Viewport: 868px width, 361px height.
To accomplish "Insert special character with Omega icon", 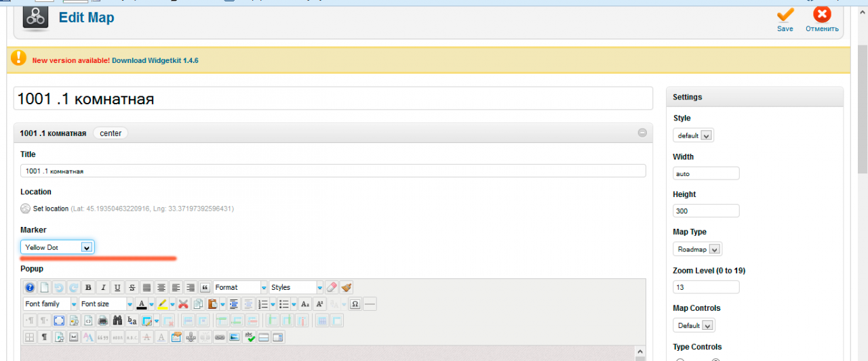I will [x=355, y=304].
